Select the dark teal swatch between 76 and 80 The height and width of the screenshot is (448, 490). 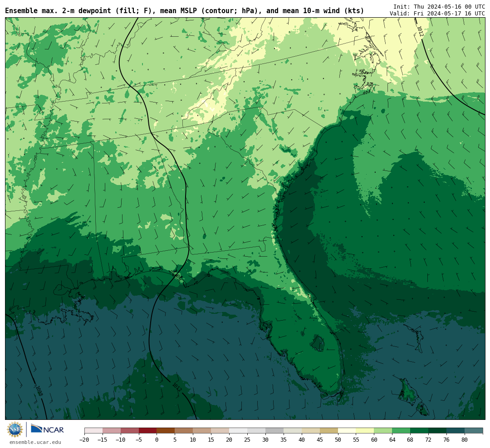click(456, 431)
